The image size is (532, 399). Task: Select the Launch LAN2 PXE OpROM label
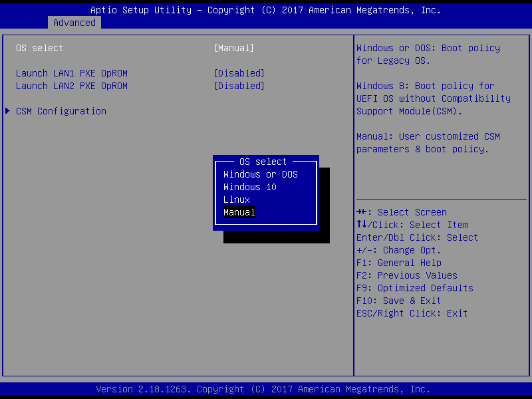coord(71,86)
